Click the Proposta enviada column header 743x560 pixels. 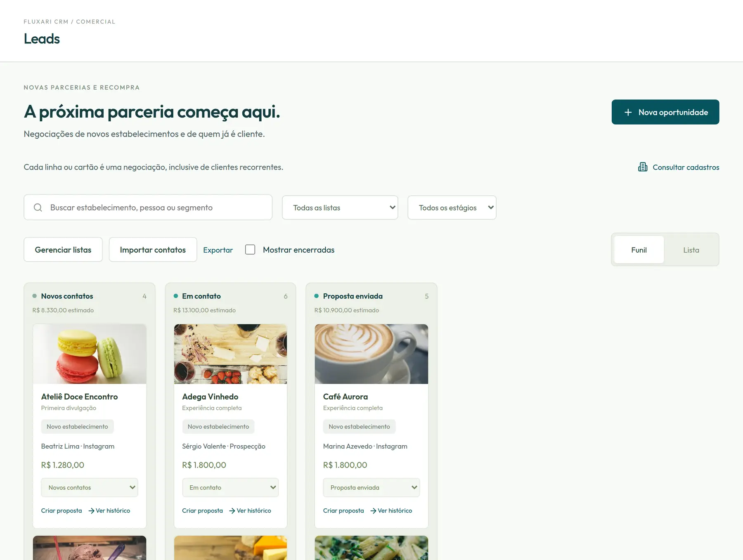(353, 296)
